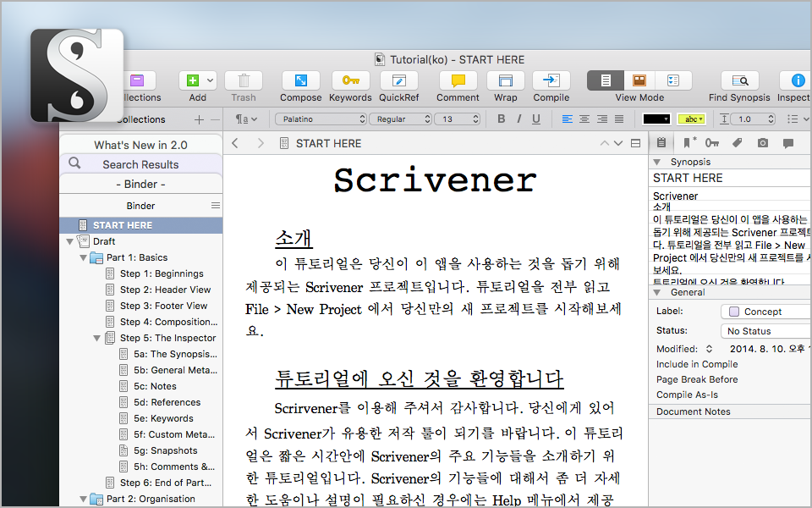Split the editor view

click(x=635, y=143)
